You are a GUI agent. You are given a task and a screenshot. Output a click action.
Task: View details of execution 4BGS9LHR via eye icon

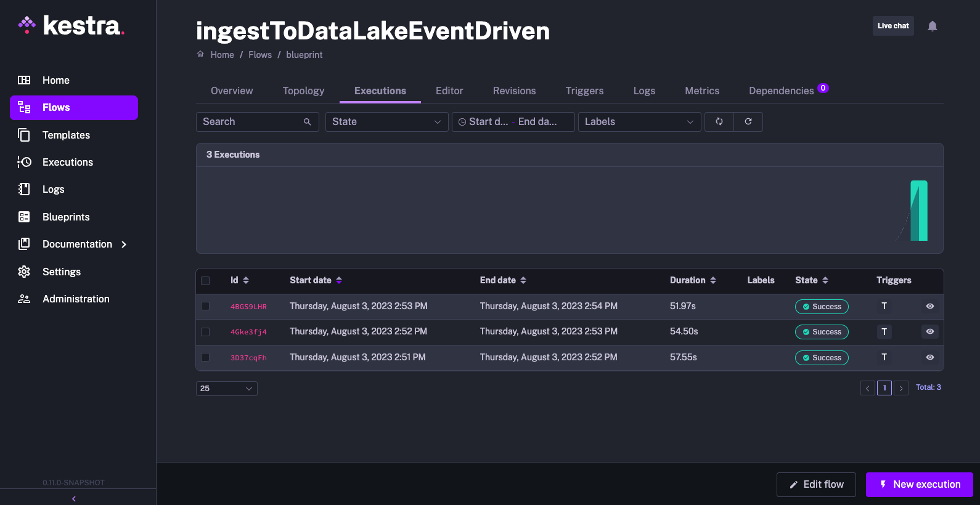(x=929, y=306)
